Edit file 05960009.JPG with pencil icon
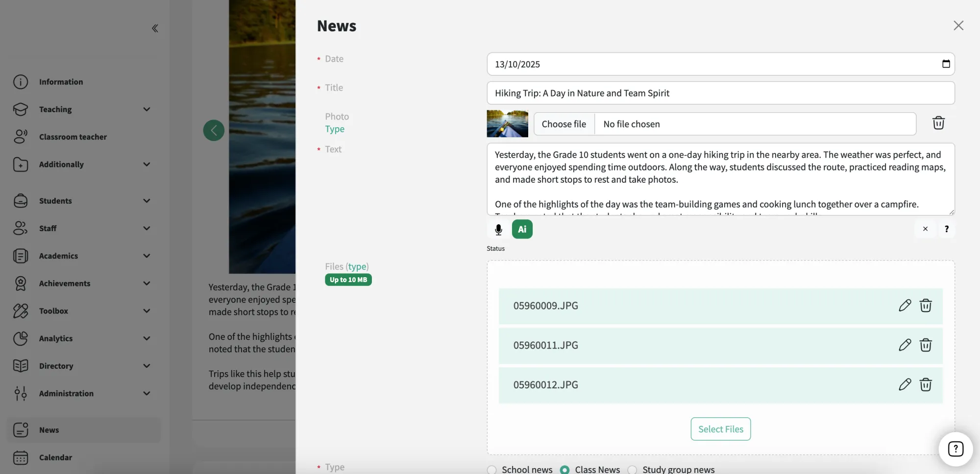This screenshot has width=980, height=474. (x=905, y=306)
